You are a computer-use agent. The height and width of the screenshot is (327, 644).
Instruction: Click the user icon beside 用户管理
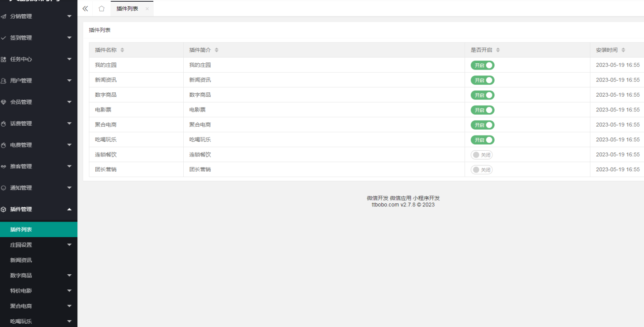pos(4,81)
